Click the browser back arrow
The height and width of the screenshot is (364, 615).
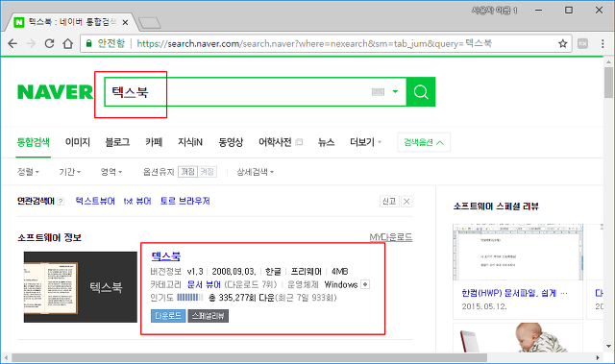12,43
